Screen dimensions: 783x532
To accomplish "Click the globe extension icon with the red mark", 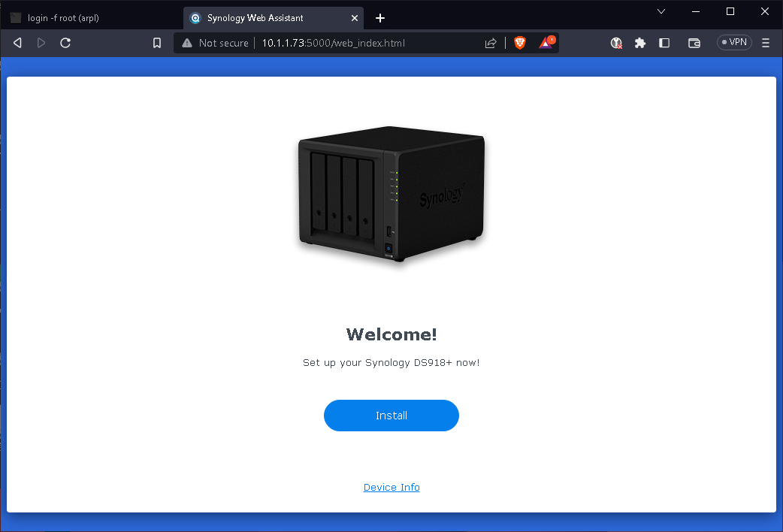I will [616, 43].
